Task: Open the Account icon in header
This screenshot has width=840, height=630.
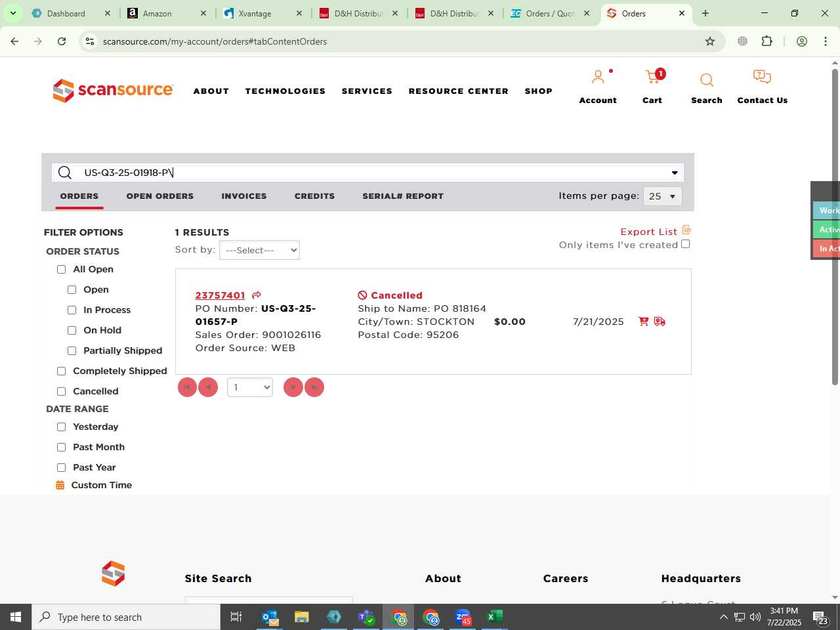Action: tap(598, 77)
